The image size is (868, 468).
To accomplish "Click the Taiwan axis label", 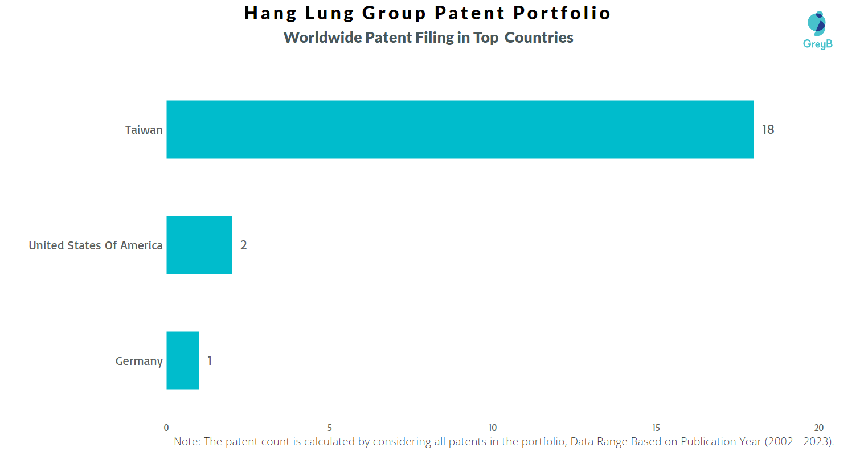I will [144, 130].
